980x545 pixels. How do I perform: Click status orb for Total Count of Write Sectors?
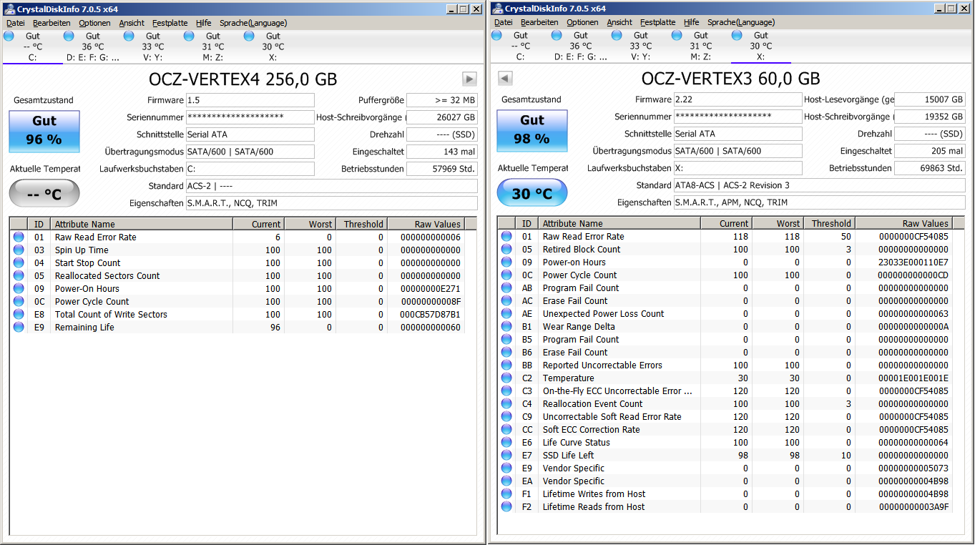click(x=19, y=314)
